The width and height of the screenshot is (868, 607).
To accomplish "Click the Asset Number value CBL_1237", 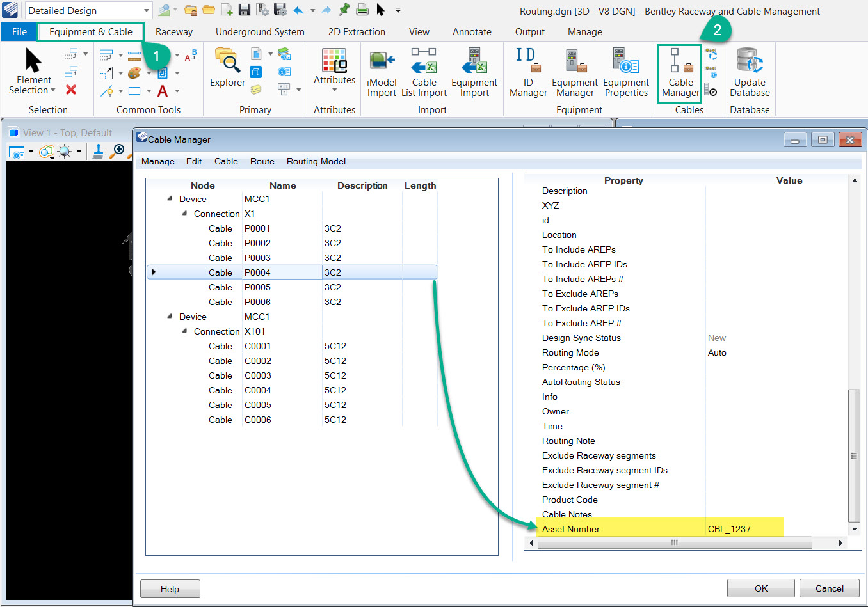I will [x=729, y=529].
